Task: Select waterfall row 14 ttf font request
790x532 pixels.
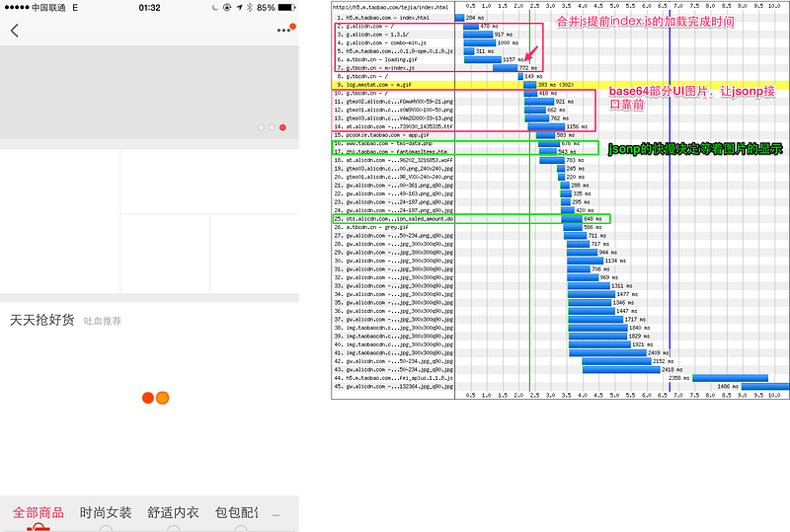Action: click(394, 126)
